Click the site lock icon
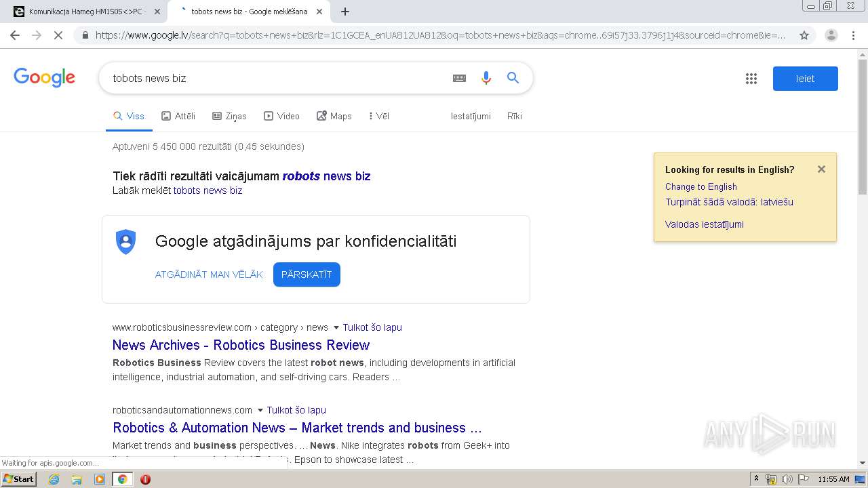The width and height of the screenshot is (868, 488). 85,35
